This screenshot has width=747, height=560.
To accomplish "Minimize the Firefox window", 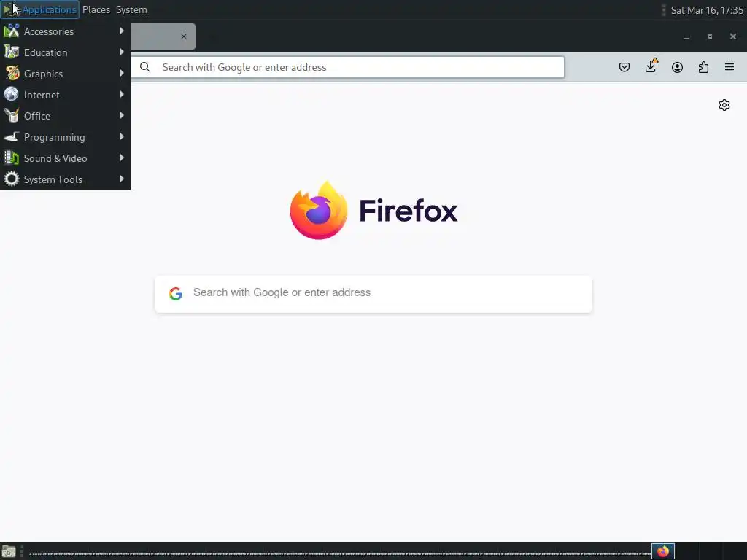I will [686, 36].
